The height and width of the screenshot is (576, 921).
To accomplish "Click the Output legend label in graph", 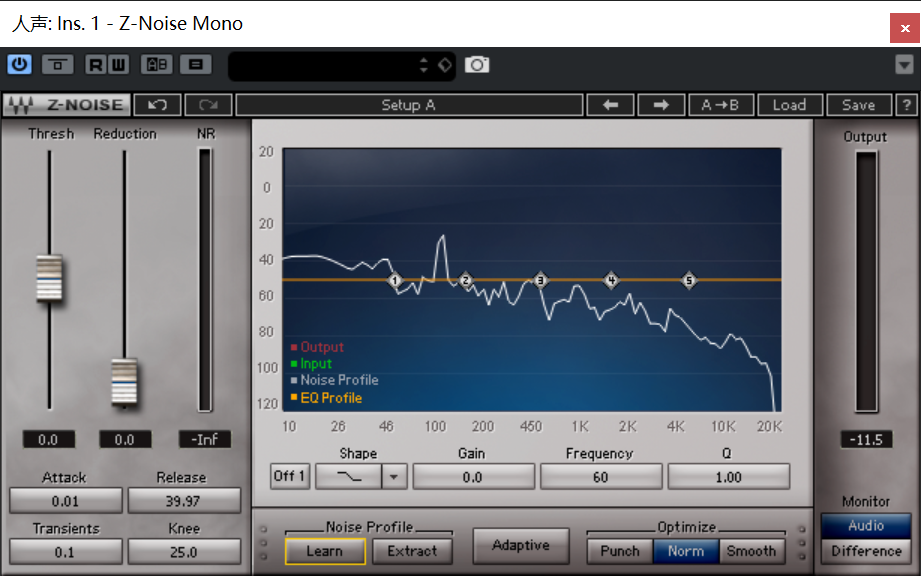I will (322, 347).
